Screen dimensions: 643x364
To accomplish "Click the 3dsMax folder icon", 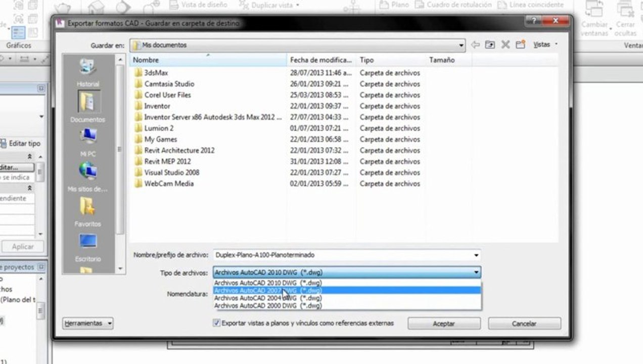I will (x=139, y=73).
